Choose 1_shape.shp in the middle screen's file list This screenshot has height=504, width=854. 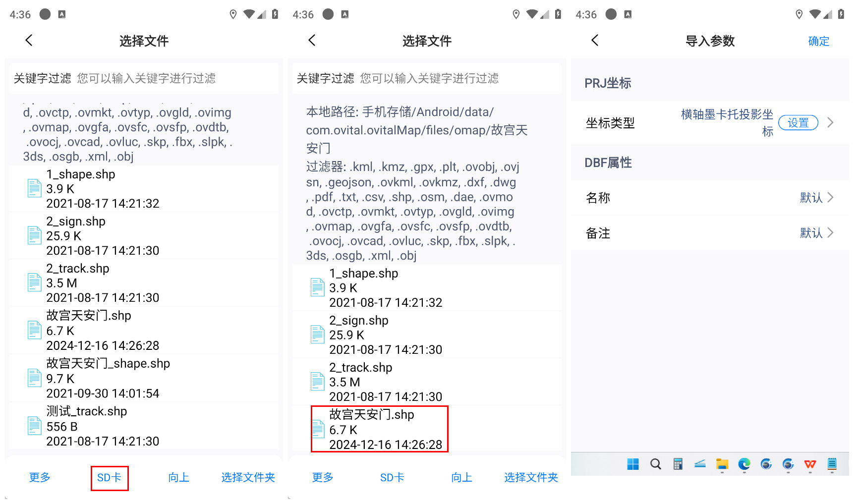pyautogui.click(x=427, y=287)
